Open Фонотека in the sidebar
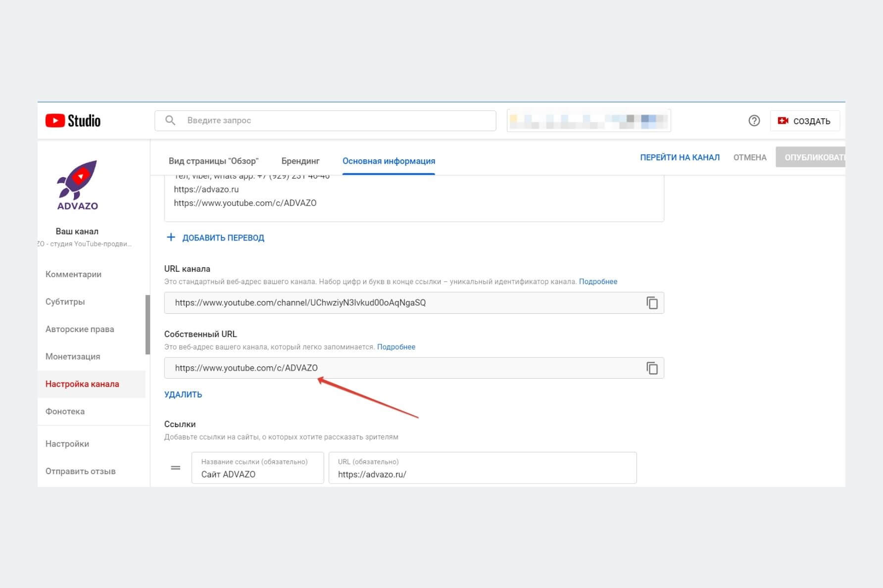This screenshot has width=883, height=588. pos(65,411)
